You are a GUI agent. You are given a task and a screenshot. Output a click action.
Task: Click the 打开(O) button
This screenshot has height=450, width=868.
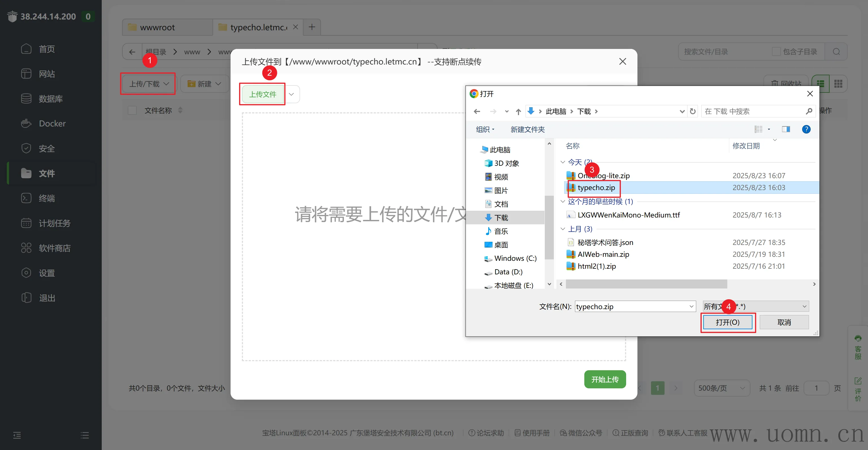728,322
